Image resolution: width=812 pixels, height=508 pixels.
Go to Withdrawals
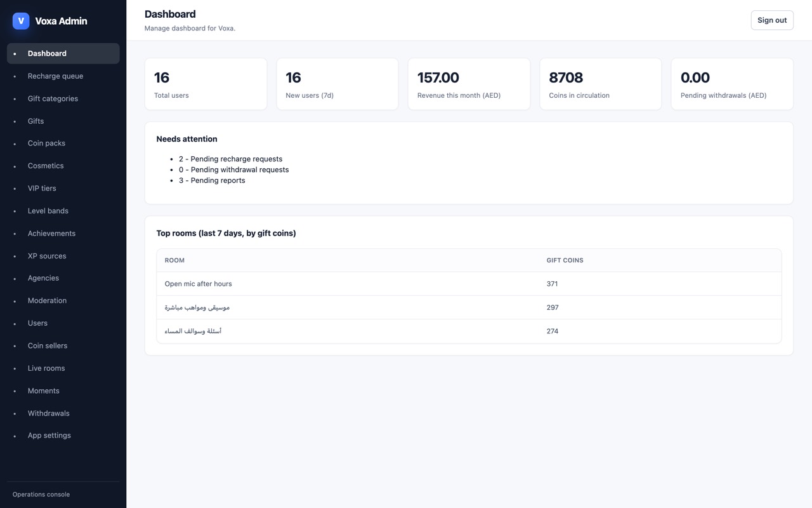63,413
